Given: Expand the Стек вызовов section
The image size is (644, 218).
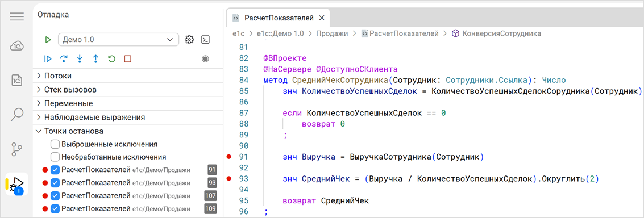Looking at the screenshot, I should [x=128, y=90].
